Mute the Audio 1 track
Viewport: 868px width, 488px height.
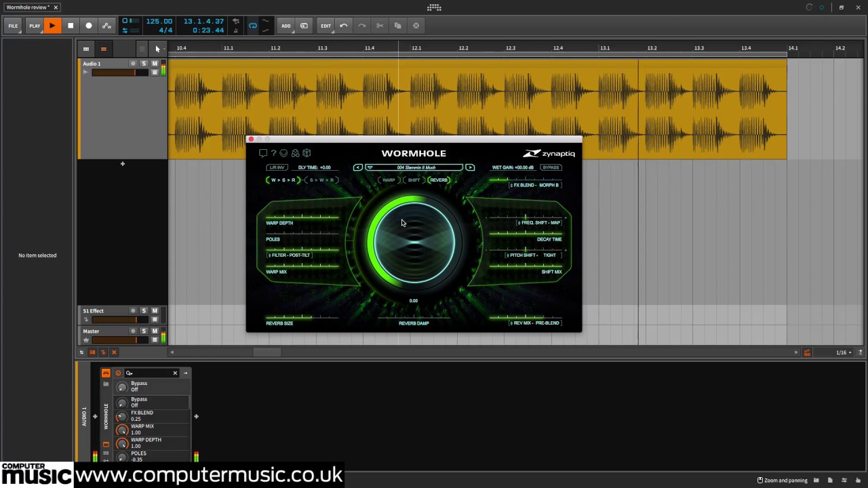[x=155, y=64]
